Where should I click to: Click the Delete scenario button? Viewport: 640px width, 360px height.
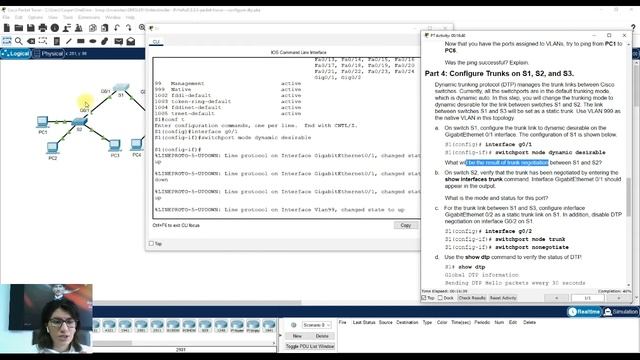point(322,336)
